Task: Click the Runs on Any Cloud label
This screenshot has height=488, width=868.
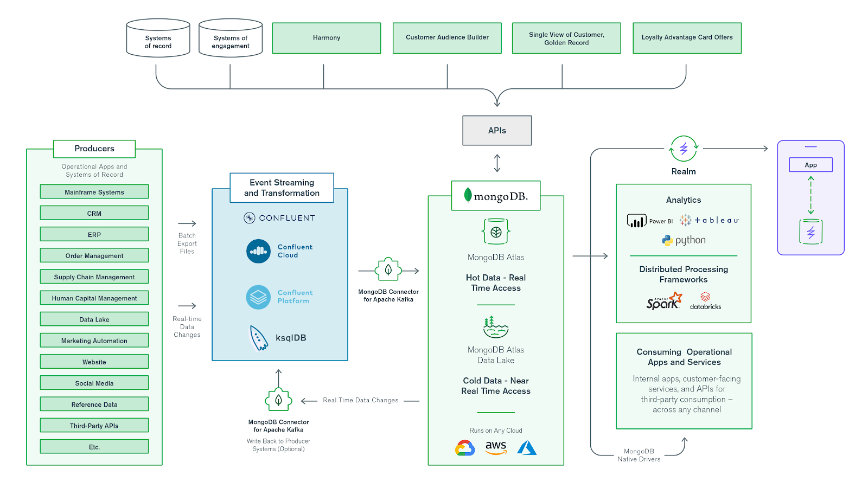Action: point(496,431)
